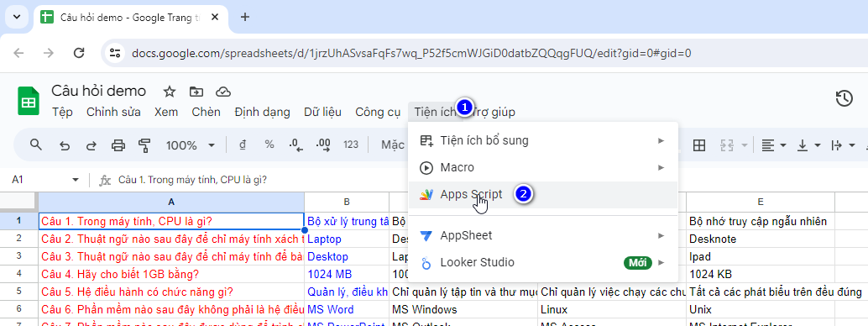Click cell "Câu 1. Trong máy tính, CPU là gì?"
Screen dimensions: 868x326
tap(171, 221)
